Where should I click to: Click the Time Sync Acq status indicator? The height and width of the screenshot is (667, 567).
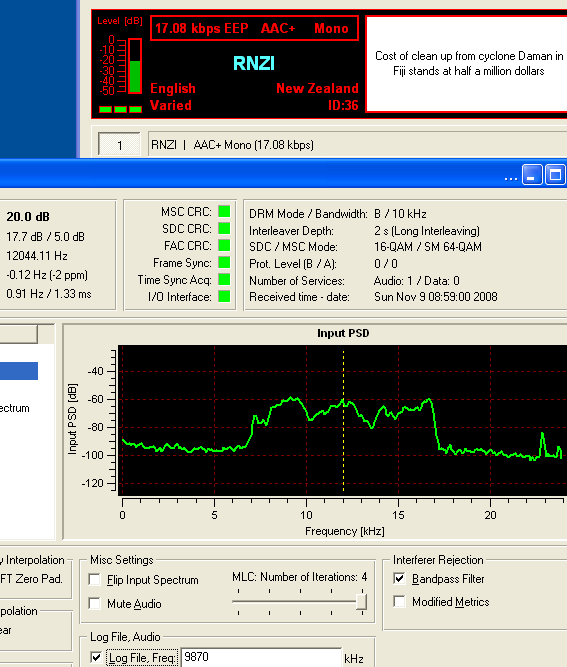(224, 279)
